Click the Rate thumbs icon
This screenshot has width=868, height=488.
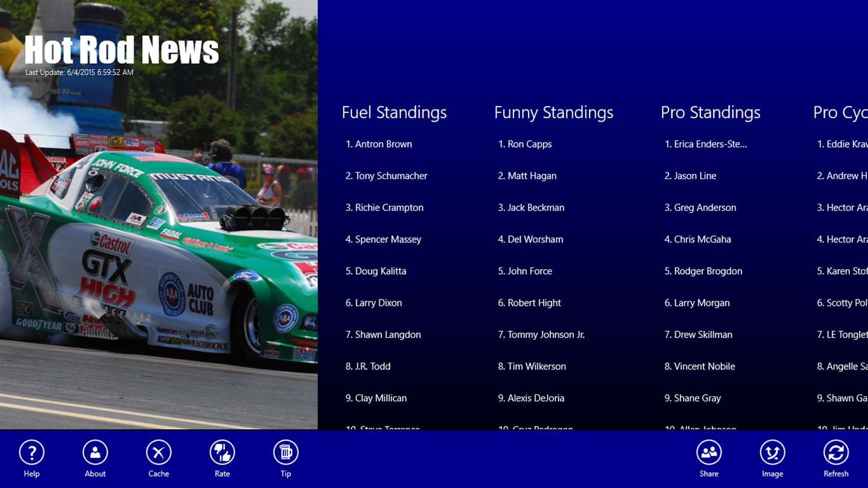[222, 452]
